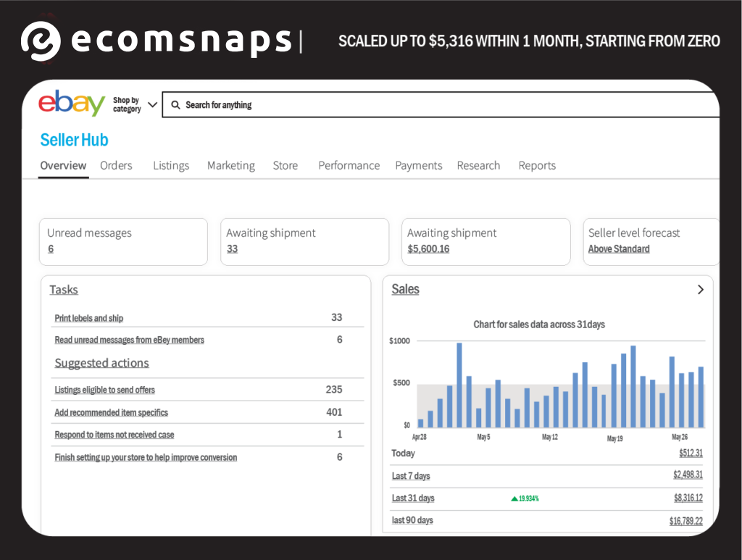Open the Reports tab
Image resolution: width=742 pixels, height=560 pixels.
click(537, 166)
